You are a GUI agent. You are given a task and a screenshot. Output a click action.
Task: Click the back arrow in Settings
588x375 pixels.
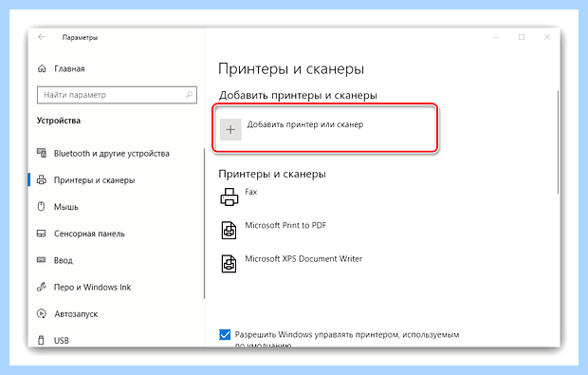[x=41, y=37]
